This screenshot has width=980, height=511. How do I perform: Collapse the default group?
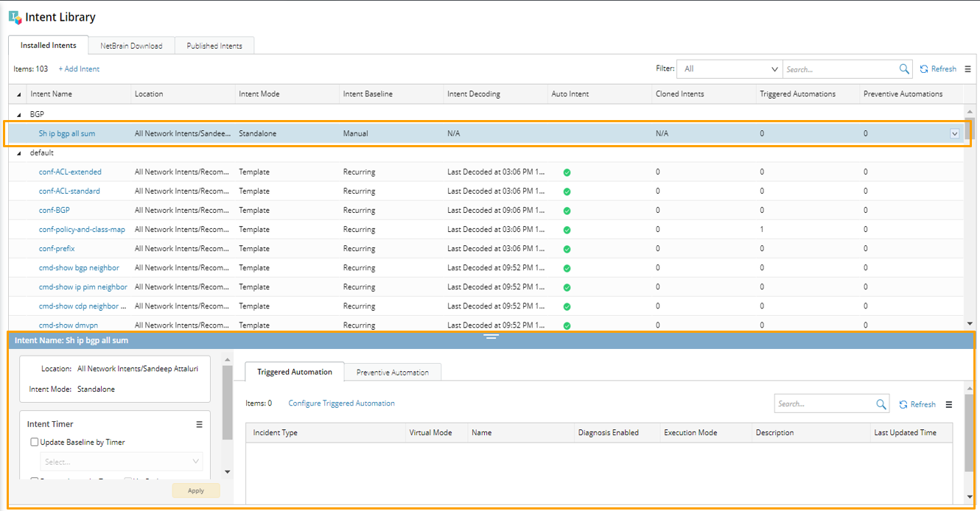click(x=19, y=153)
